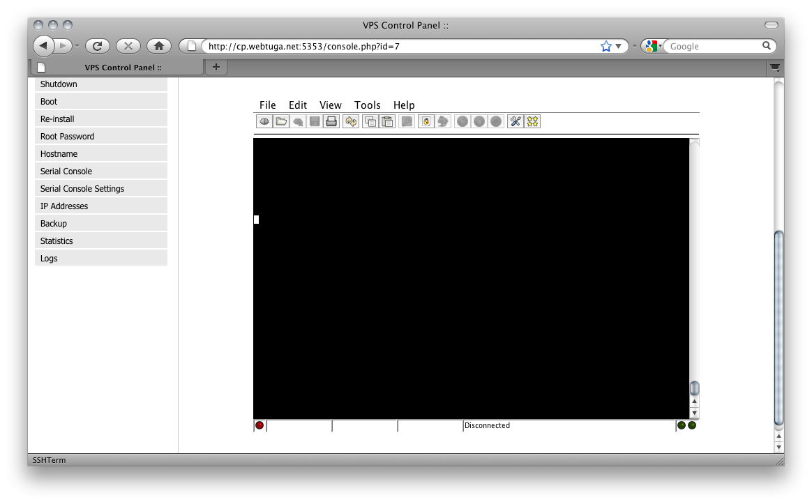The image size is (812, 504).
Task: Click the yellow refresh arrows toolbar icon
Action: (x=351, y=122)
